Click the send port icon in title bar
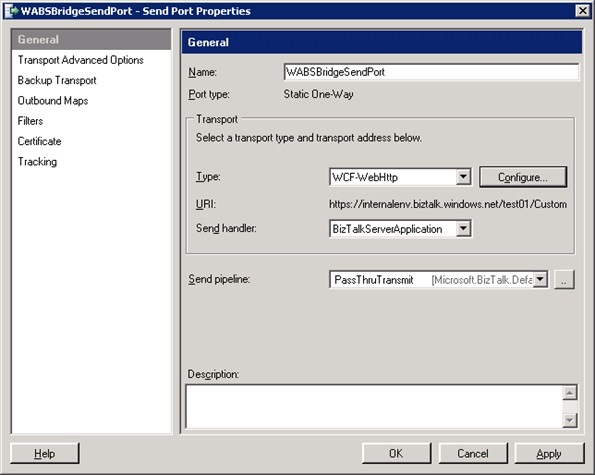 pos(11,11)
